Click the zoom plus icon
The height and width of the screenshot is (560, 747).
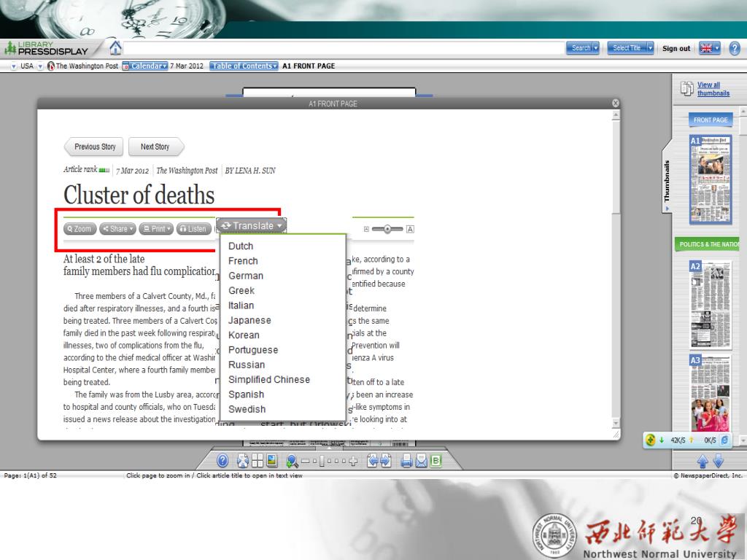pyautogui.click(x=353, y=461)
